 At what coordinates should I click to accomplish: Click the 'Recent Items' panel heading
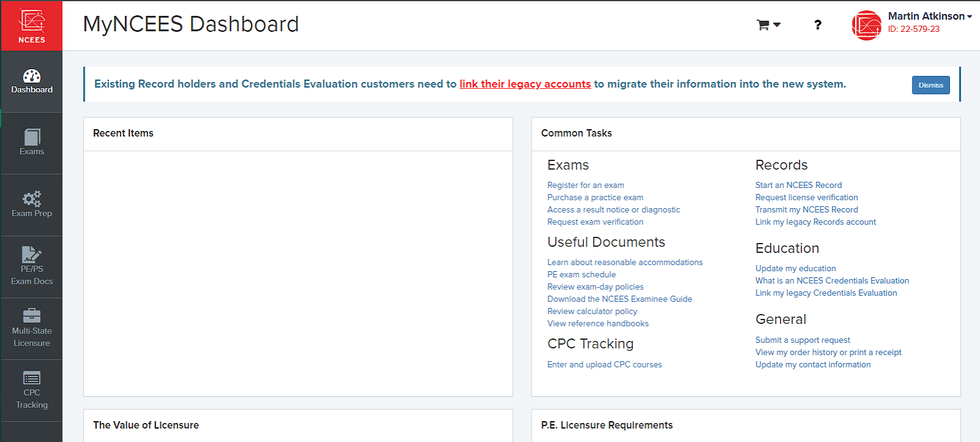[123, 133]
